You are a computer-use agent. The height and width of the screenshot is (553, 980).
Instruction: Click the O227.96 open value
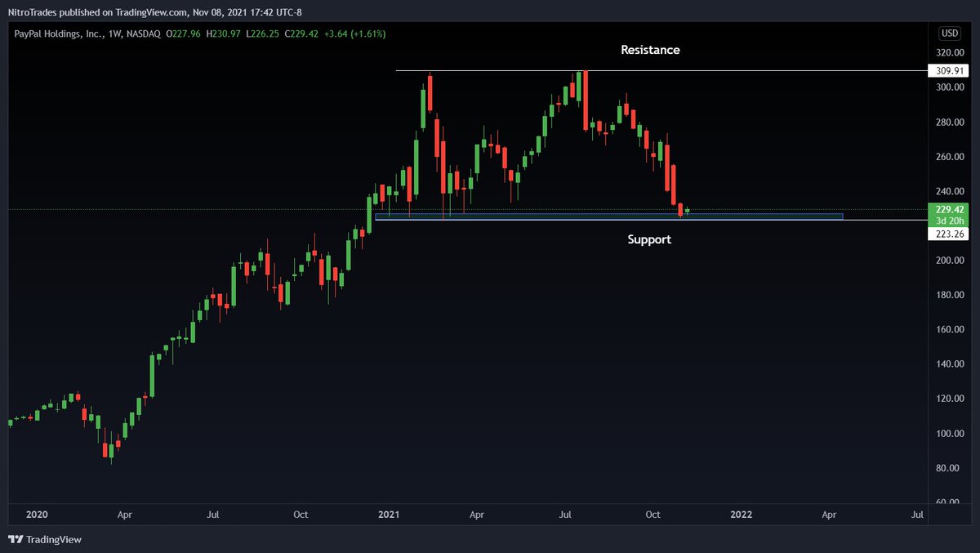pyautogui.click(x=185, y=33)
